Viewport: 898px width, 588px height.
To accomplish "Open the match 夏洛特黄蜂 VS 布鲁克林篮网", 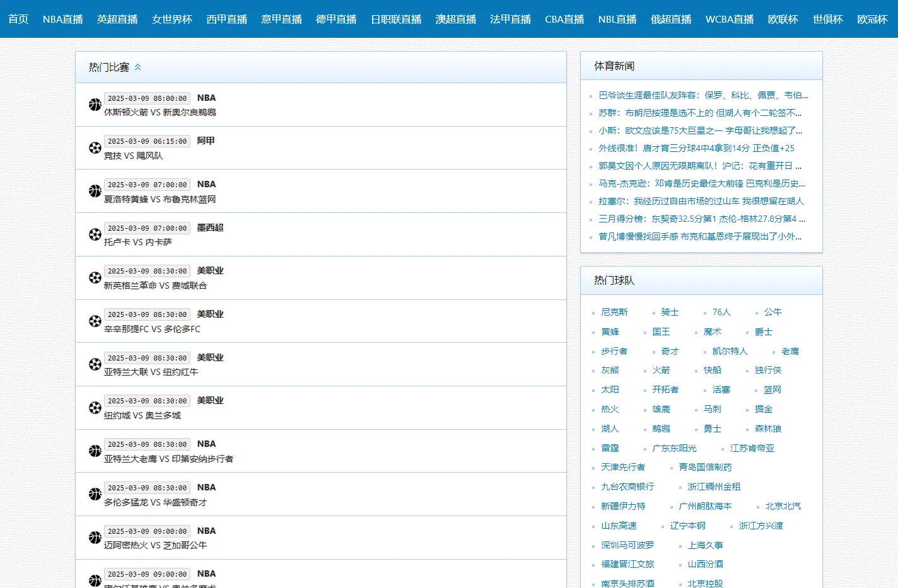I will 160,199.
